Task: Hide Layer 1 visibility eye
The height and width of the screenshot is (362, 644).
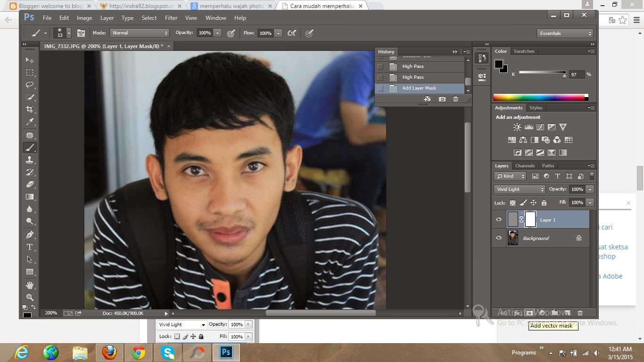Action: pos(499,220)
